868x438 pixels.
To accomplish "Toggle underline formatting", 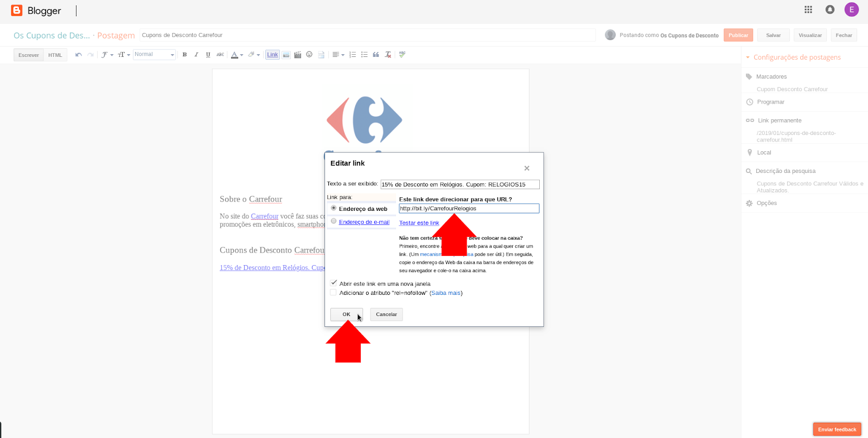I will click(x=208, y=55).
